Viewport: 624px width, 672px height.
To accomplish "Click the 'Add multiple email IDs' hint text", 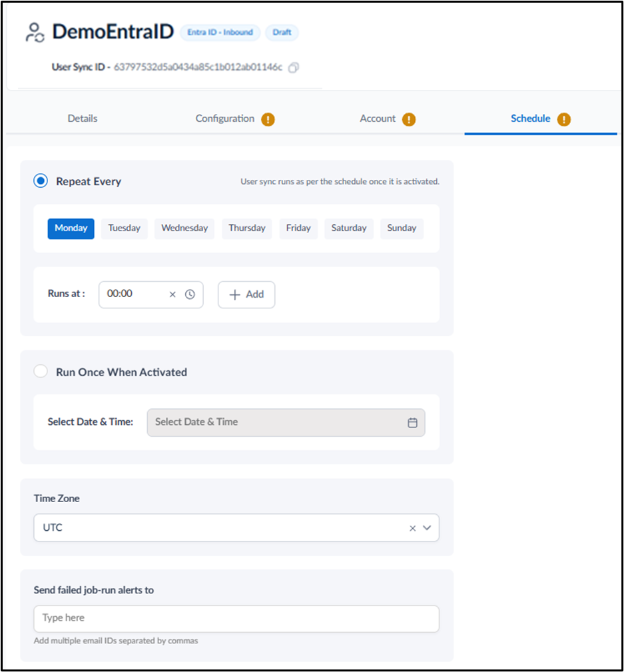I will (116, 641).
